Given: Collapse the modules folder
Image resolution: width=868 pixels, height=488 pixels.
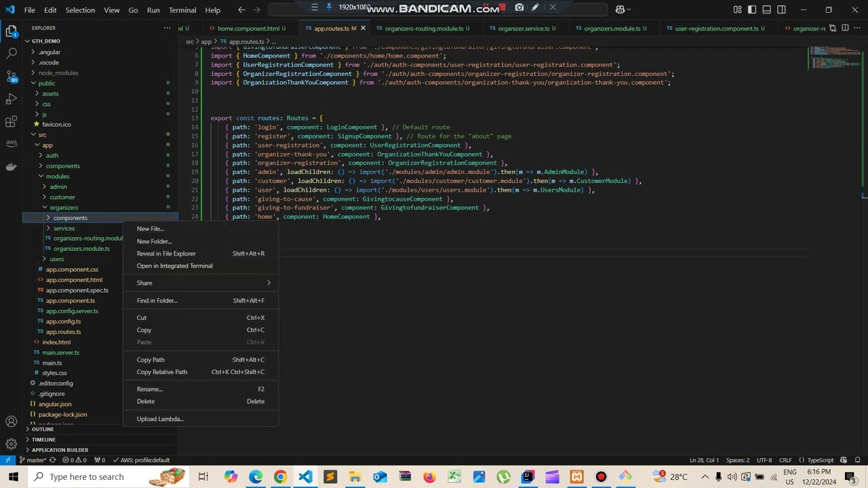Looking at the screenshot, I should click(x=100, y=176).
